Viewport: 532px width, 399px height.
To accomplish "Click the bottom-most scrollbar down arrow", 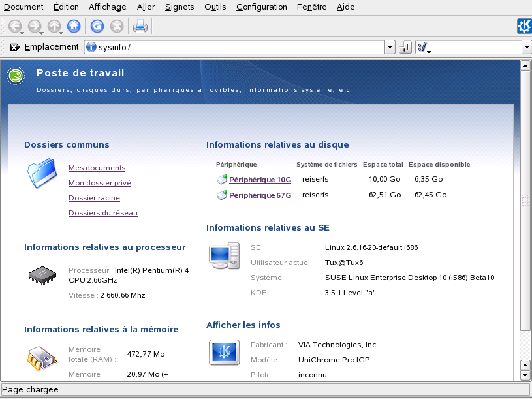I will pos(525,375).
